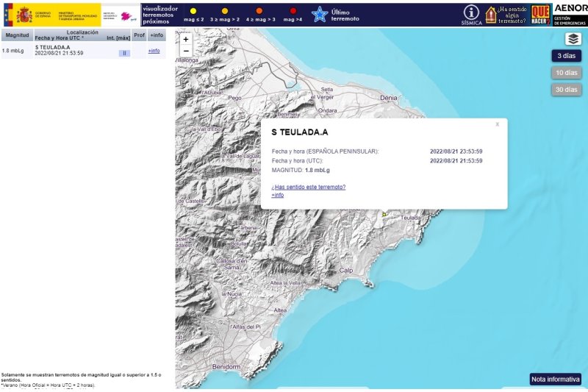Image resolution: width=588 pixels, height=392 pixels.
Task: Click the Instituto Geográfico Nacional logo
Action: tap(120, 15)
